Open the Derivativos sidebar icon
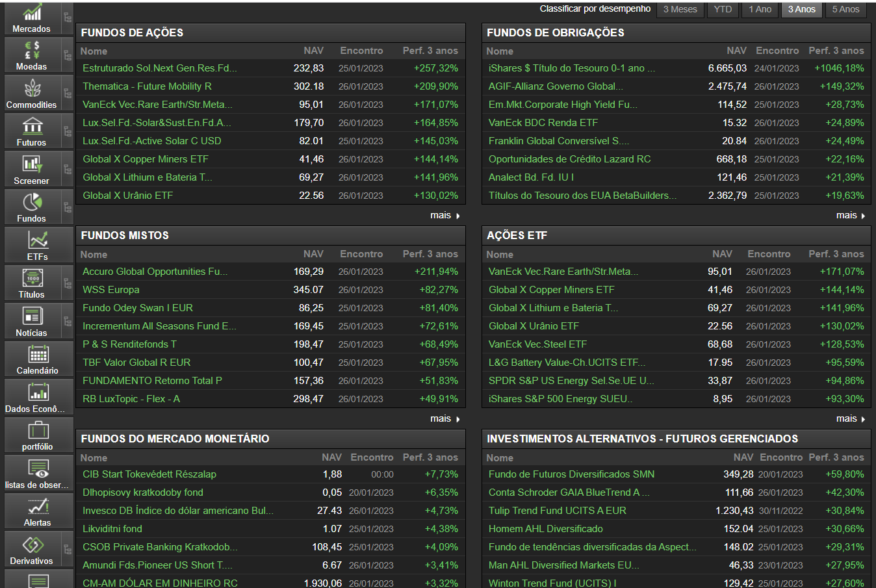Screen dimensions: 876x588 click(x=32, y=544)
